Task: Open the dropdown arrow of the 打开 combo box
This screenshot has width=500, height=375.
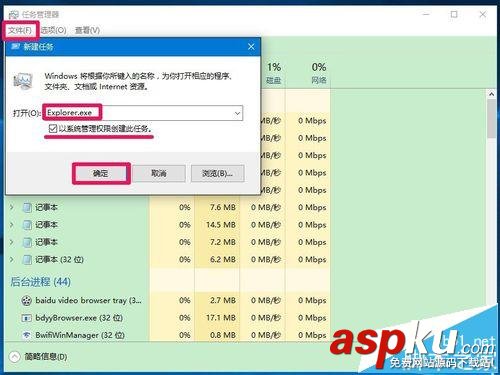Action: [237, 113]
